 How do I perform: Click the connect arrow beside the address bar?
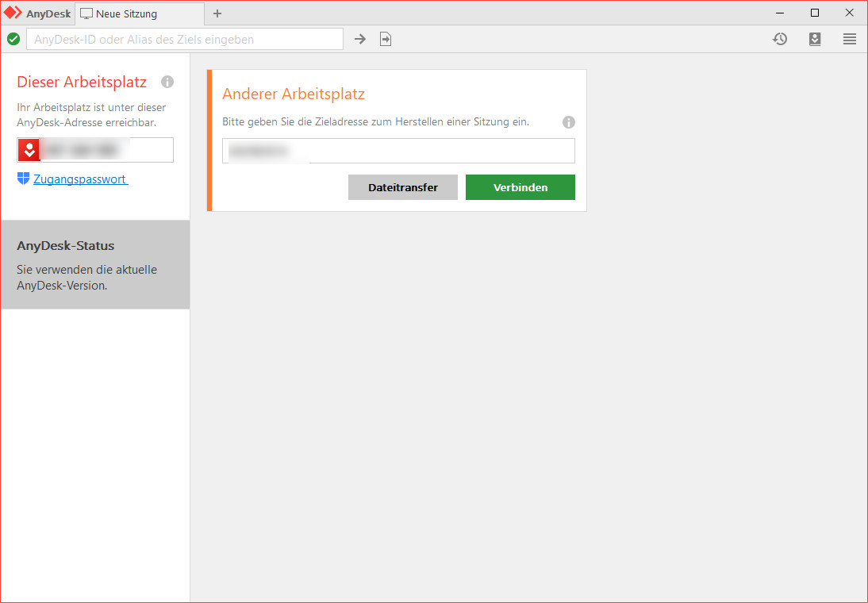click(360, 38)
